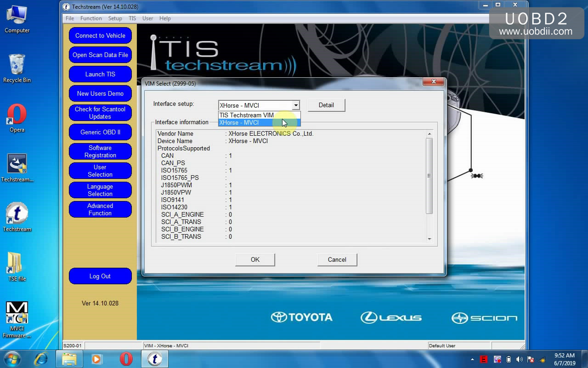
Task: Show hidden system tray icons
Action: [x=472, y=360]
